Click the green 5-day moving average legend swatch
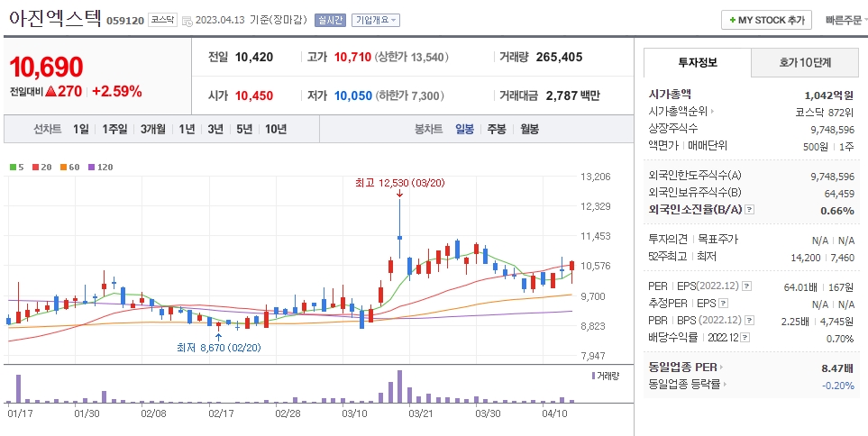This screenshot has width=868, height=436. 13,167
